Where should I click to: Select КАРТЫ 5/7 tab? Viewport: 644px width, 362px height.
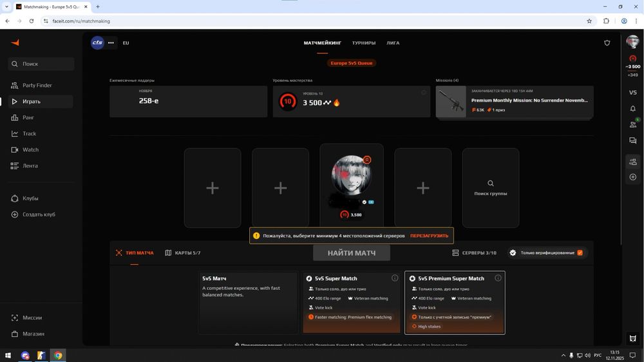pos(183,252)
